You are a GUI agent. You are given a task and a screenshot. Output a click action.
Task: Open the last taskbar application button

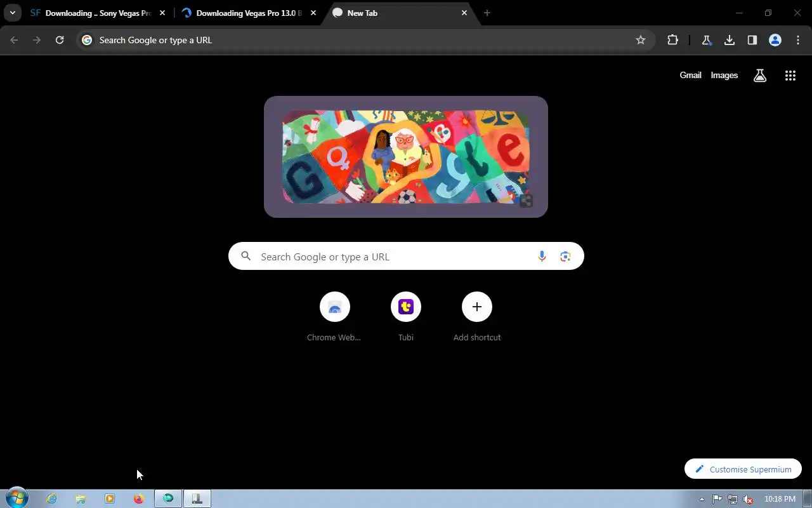point(197,498)
